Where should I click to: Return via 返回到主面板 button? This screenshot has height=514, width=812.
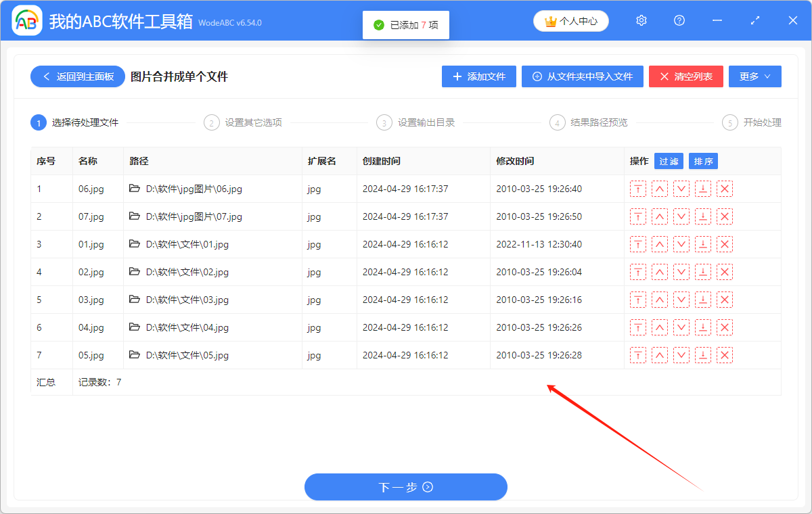77,76
